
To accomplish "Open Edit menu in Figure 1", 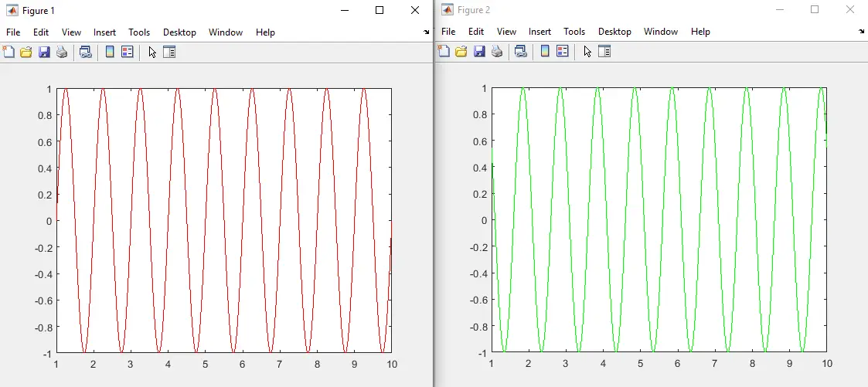I will 41,32.
